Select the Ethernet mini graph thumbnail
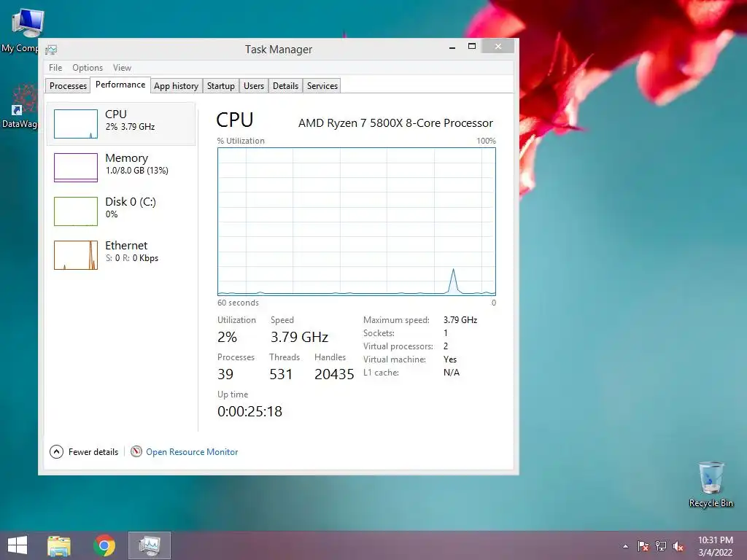Image resolution: width=747 pixels, height=560 pixels. (x=76, y=255)
